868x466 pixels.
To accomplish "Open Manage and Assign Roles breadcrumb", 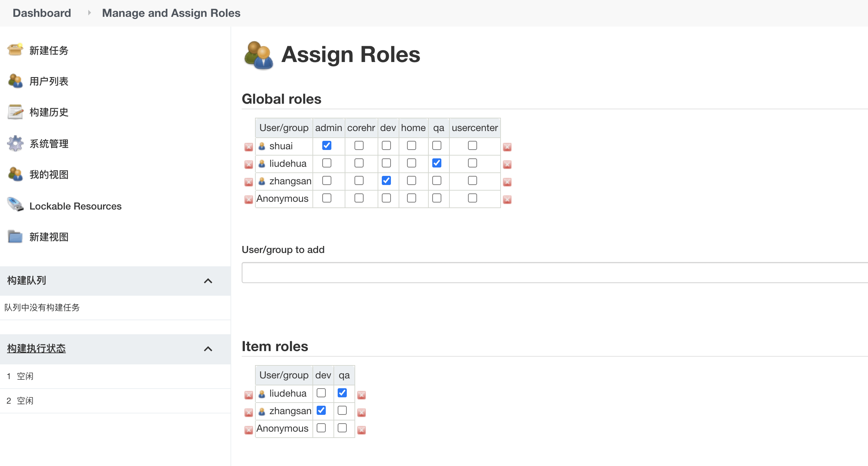I will point(171,13).
